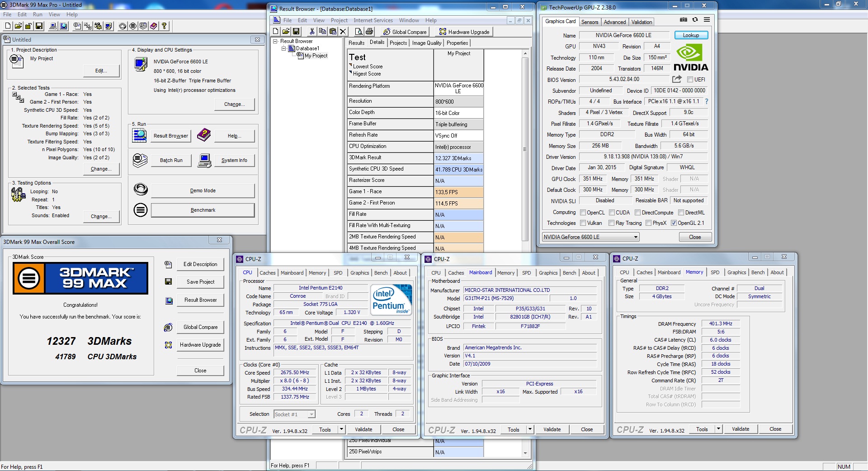The height and width of the screenshot is (471, 868).
Task: Click Benchmark button in 3DMark Run section
Action: click(x=203, y=210)
